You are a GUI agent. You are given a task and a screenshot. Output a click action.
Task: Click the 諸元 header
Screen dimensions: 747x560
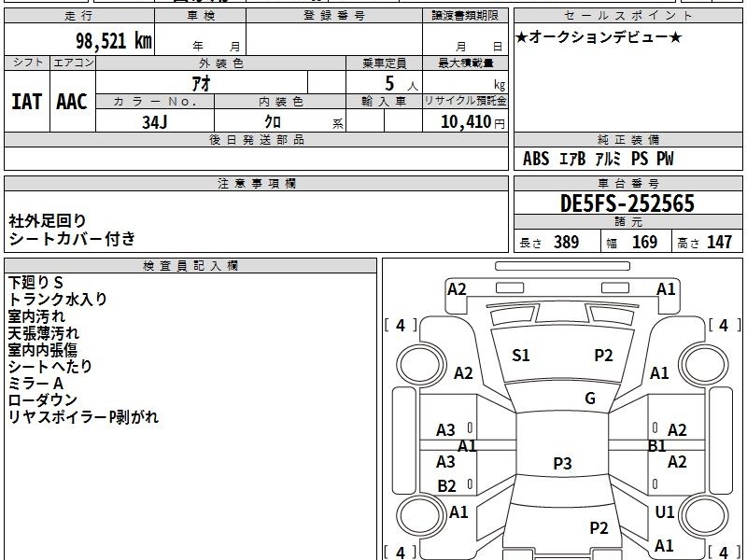click(x=627, y=222)
